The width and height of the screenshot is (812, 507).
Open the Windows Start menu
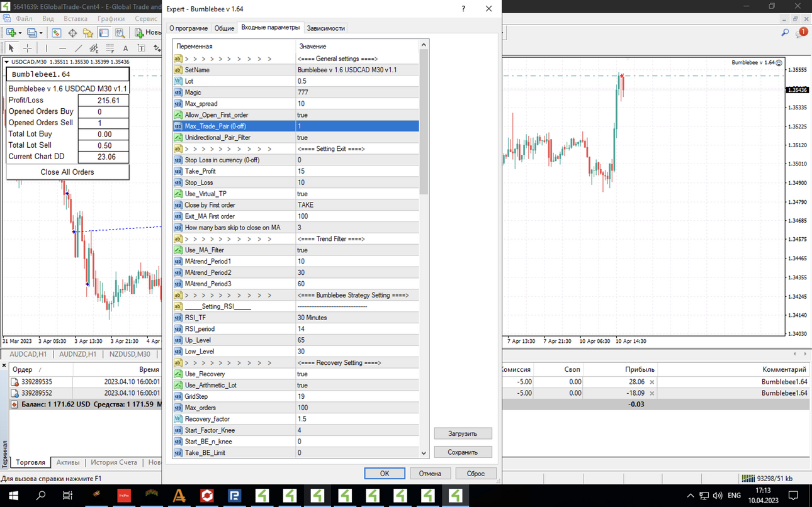pyautogui.click(x=13, y=496)
